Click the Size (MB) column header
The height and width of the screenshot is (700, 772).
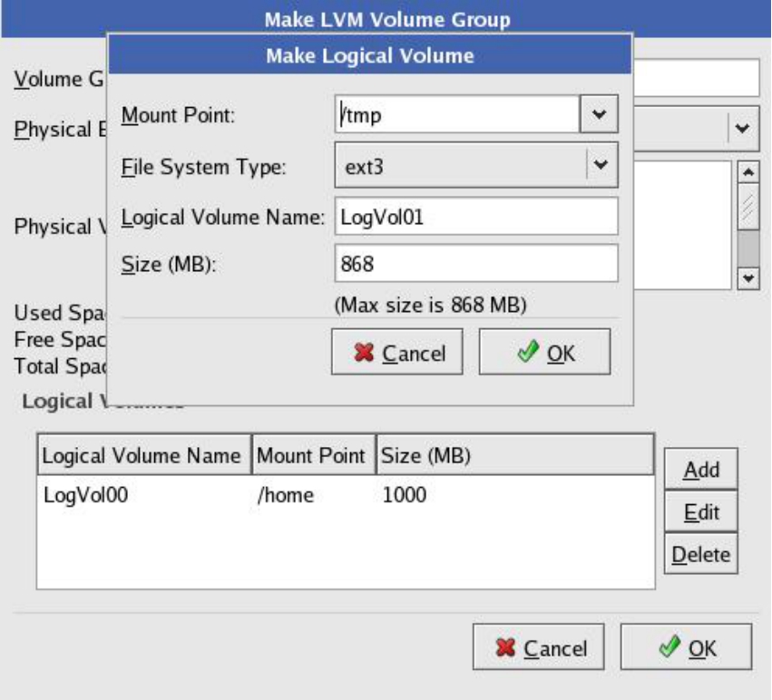[513, 455]
